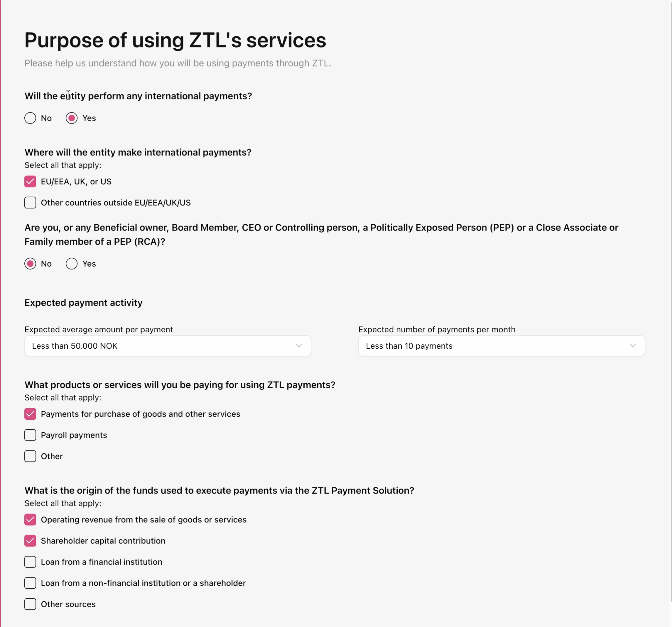Select No for the PEP question
672x627 pixels.
30,264
